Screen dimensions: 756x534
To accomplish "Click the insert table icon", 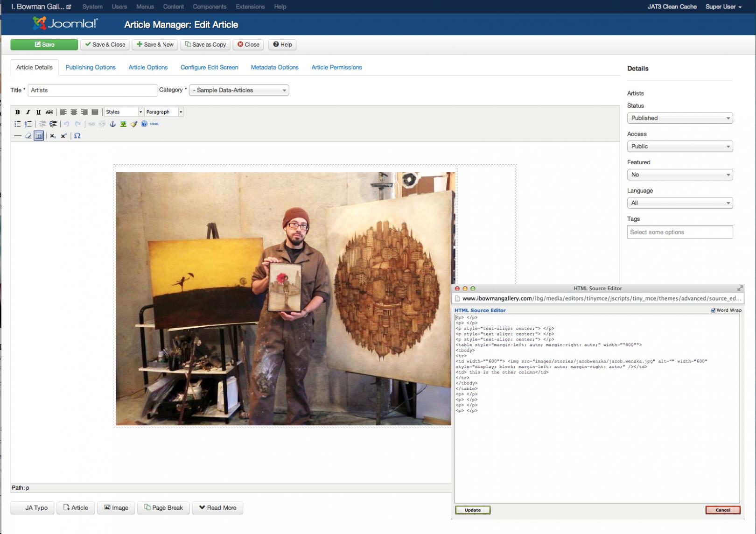I will click(39, 136).
